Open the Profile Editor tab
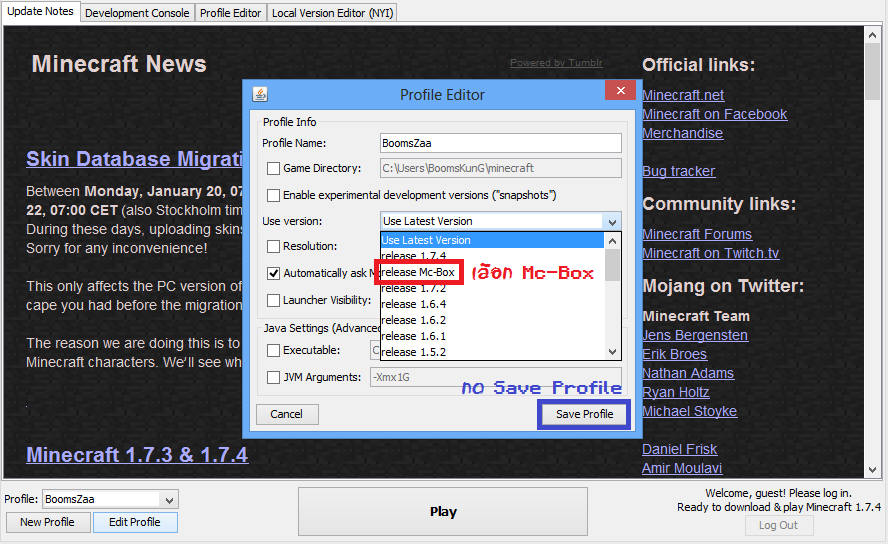The image size is (888, 544). tap(230, 13)
